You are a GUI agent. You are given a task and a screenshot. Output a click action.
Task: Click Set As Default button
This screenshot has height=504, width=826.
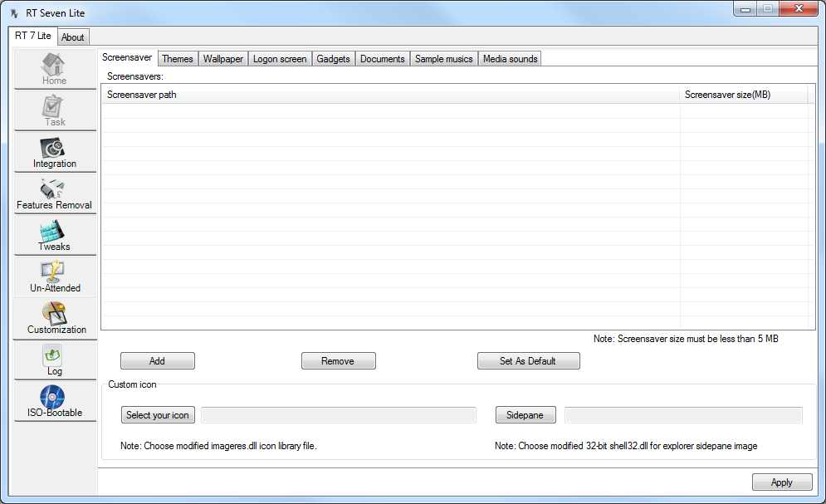tap(528, 360)
